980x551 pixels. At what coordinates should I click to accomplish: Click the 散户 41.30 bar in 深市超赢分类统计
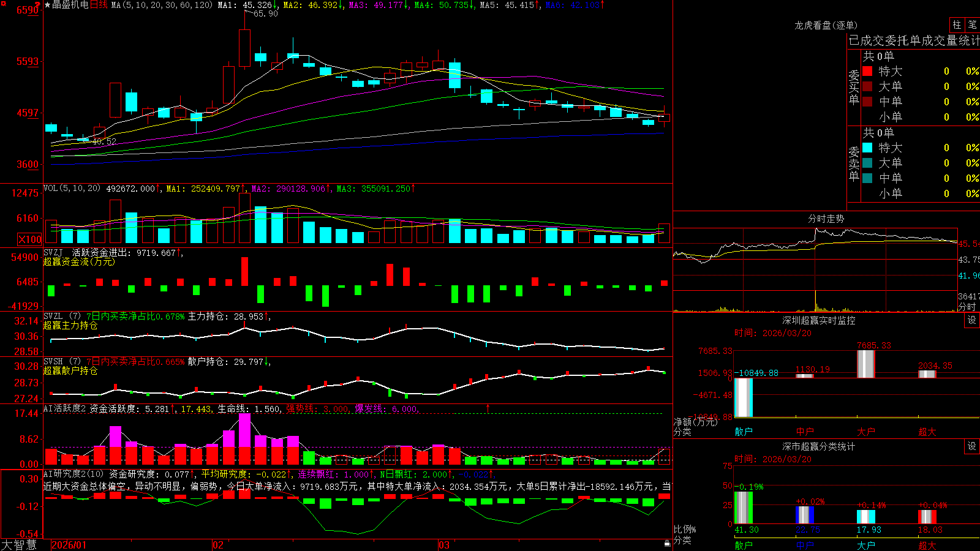coord(743,508)
